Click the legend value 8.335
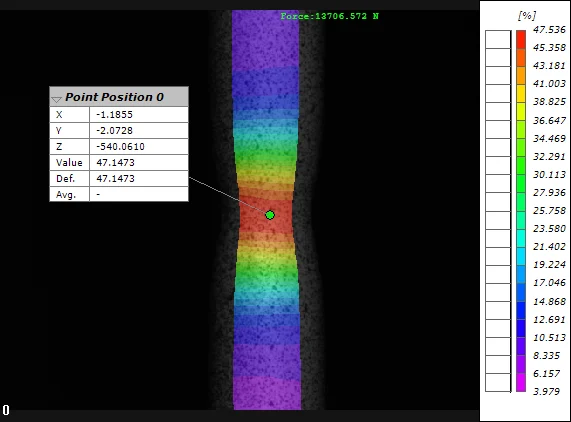Viewport: 571px width, 422px height. point(546,355)
